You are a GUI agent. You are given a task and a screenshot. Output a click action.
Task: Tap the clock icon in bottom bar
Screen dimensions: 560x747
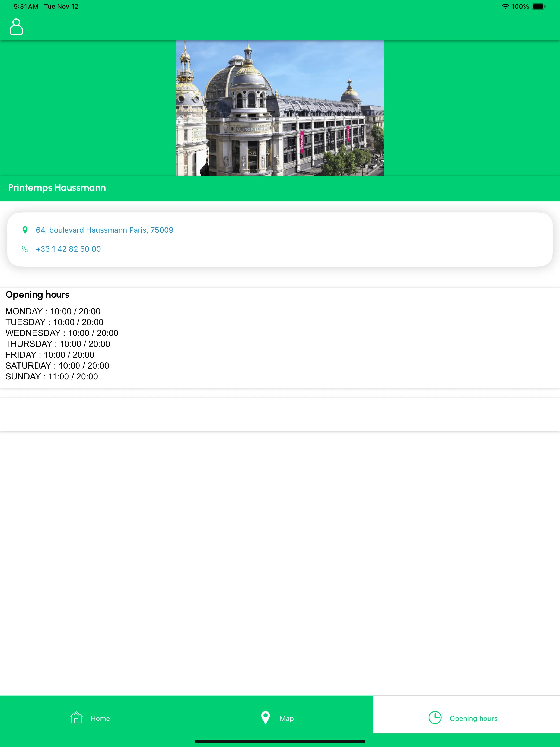(435, 718)
